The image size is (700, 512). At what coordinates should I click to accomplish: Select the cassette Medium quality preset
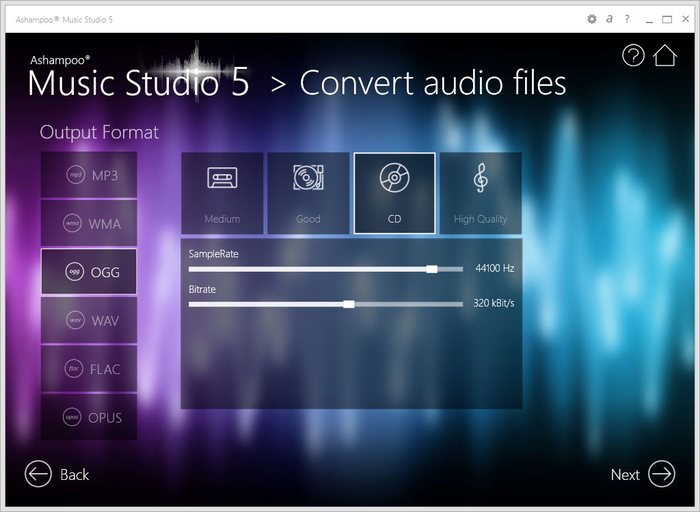pos(222,193)
